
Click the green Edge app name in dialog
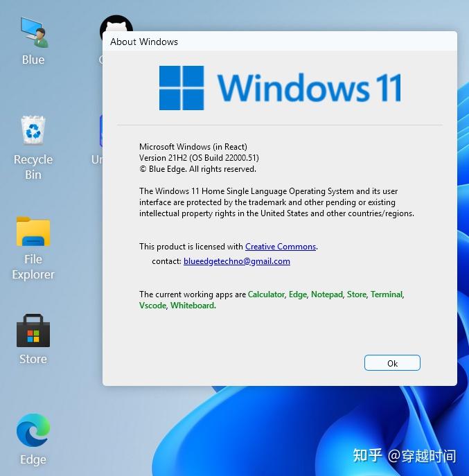pos(298,294)
